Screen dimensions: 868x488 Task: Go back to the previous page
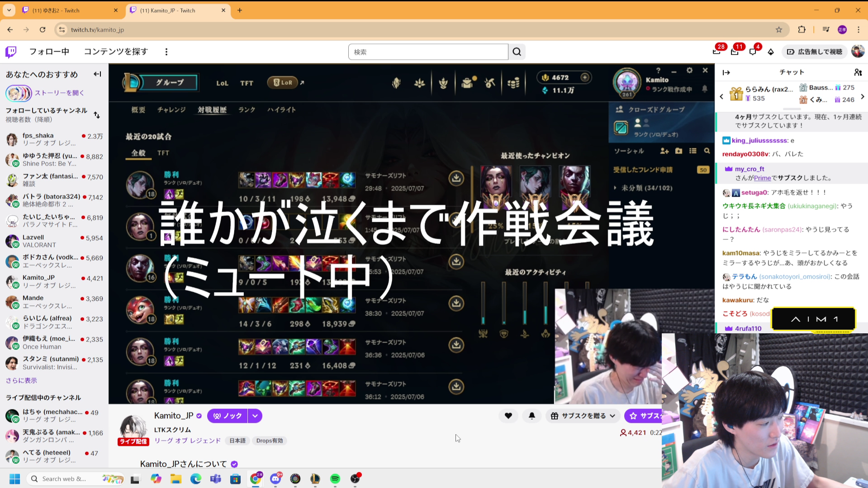[10, 30]
